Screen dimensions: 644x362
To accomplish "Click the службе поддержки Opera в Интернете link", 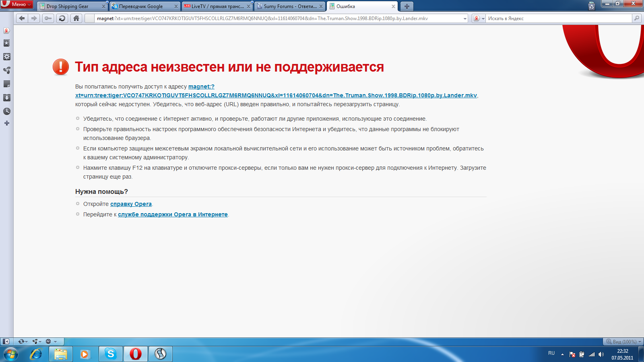I will [173, 214].
